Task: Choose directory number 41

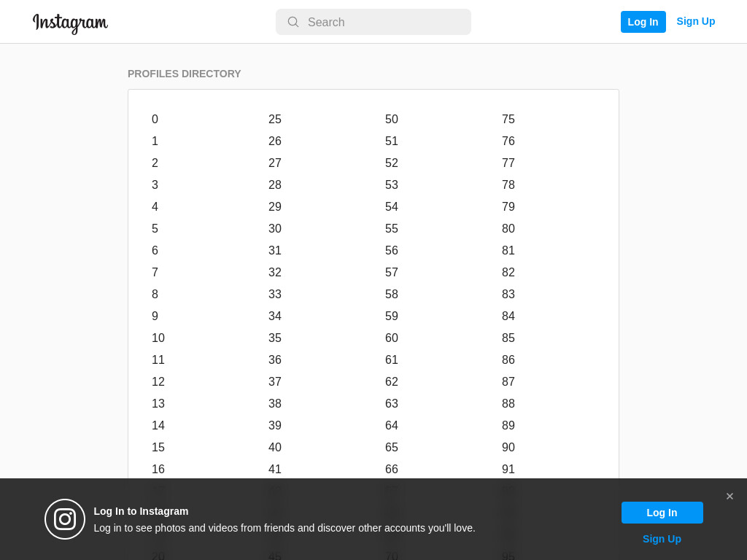Action: coord(275,470)
